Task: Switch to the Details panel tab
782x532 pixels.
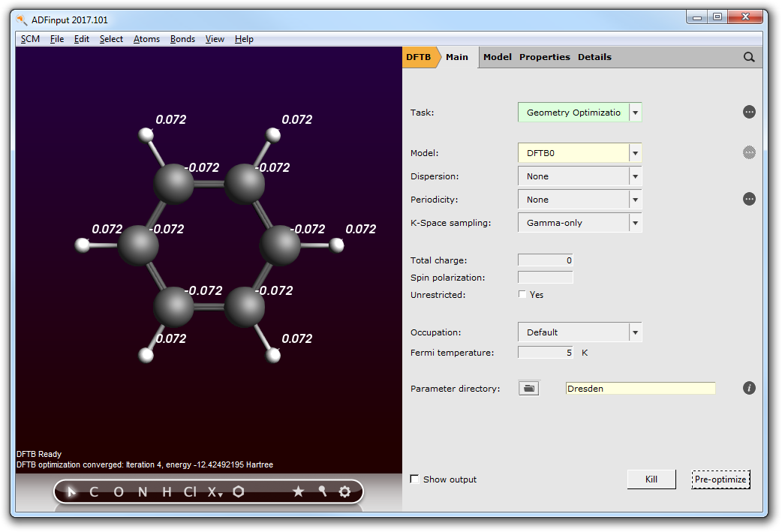Action: (594, 57)
